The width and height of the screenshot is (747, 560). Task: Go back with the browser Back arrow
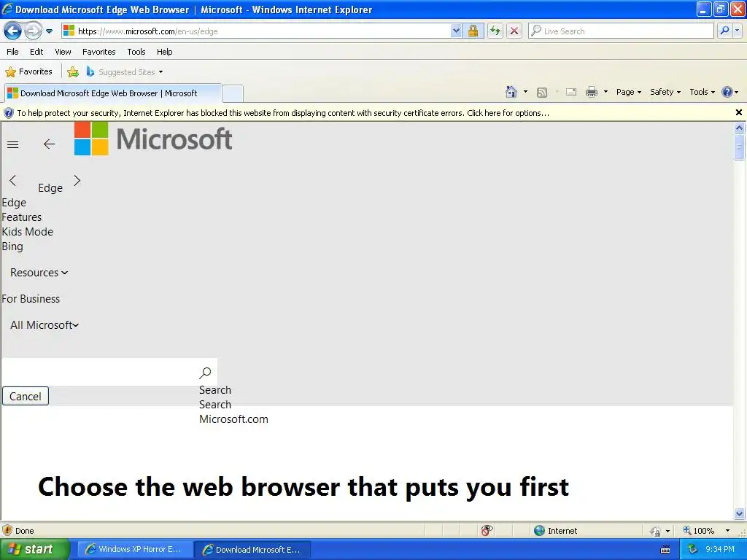pyautogui.click(x=13, y=31)
